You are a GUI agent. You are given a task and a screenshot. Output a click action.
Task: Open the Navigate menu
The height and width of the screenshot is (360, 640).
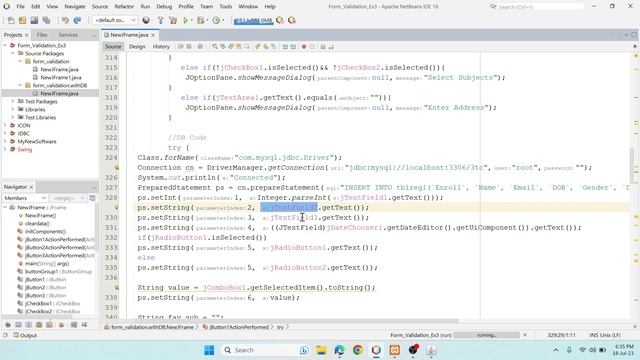click(x=75, y=7)
